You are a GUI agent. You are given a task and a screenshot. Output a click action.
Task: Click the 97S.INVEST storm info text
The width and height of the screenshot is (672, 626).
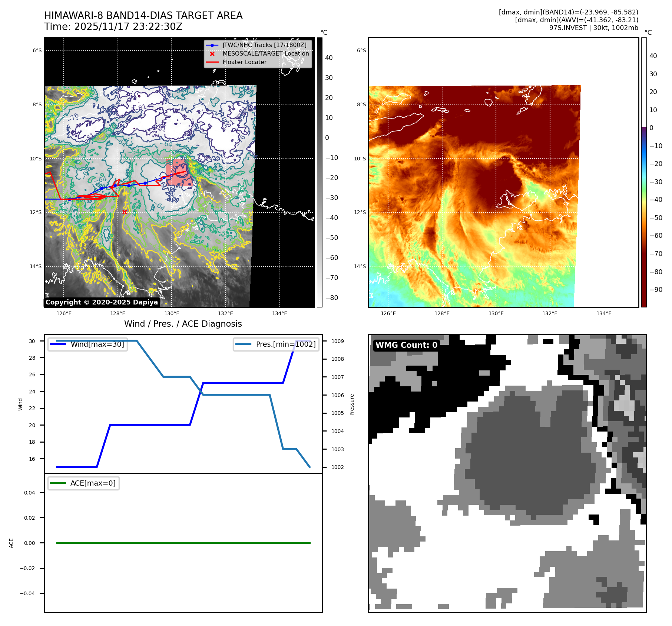point(593,28)
